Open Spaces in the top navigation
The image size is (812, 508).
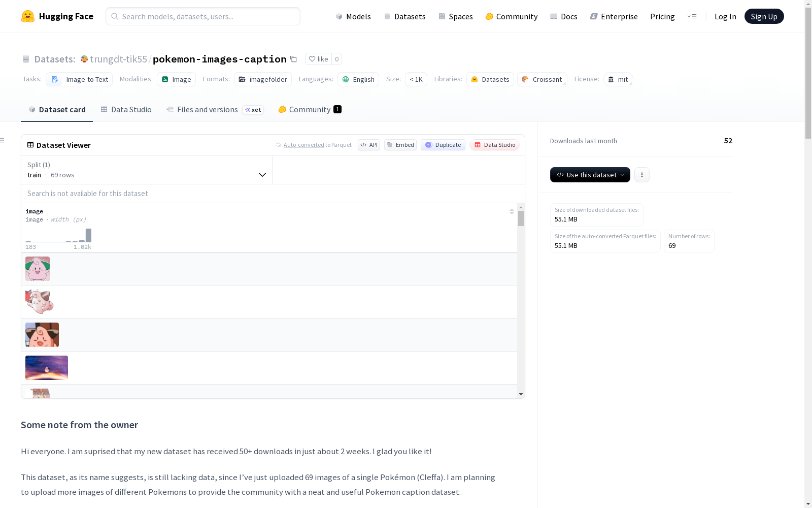click(456, 16)
